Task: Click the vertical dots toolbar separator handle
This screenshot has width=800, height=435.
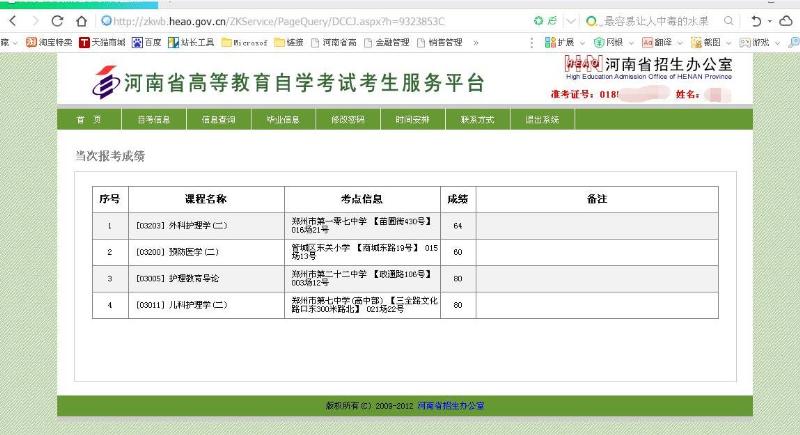Action: coord(532,43)
